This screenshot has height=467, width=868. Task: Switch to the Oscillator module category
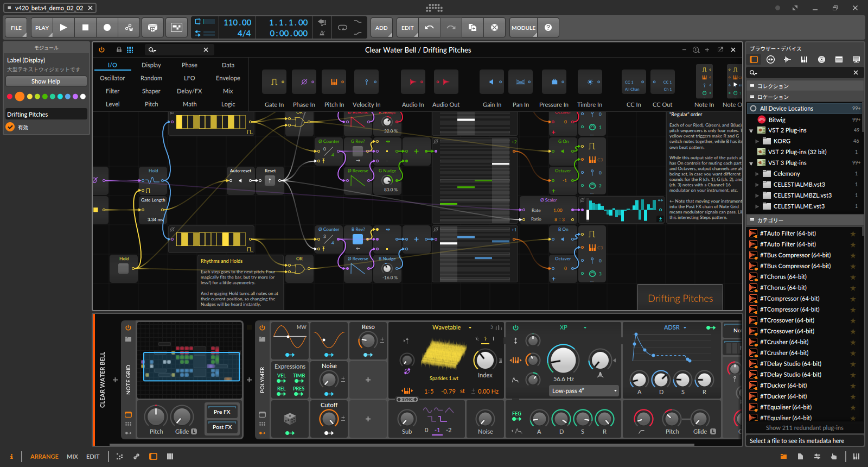112,78
